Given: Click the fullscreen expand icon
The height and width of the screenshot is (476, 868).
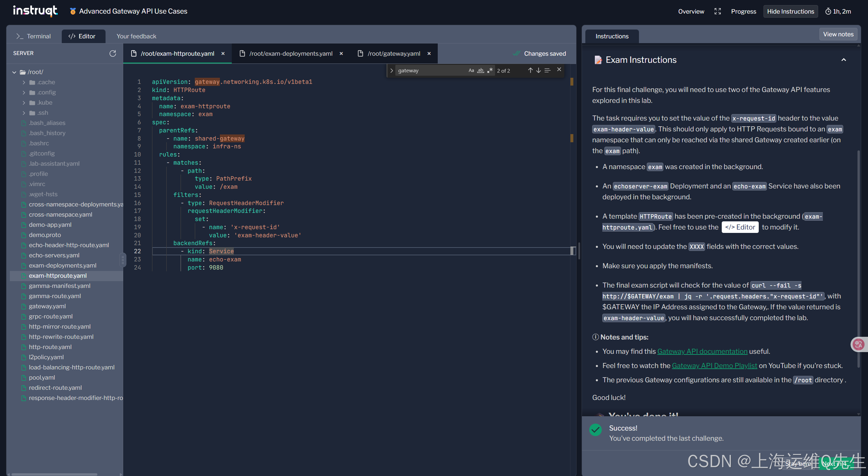Looking at the screenshot, I should point(717,11).
